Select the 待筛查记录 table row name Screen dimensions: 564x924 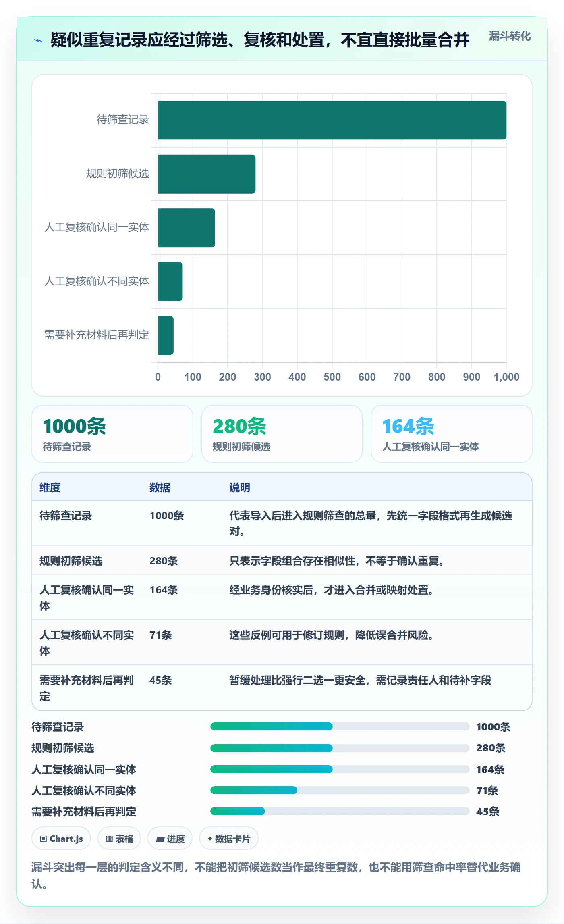click(66, 516)
